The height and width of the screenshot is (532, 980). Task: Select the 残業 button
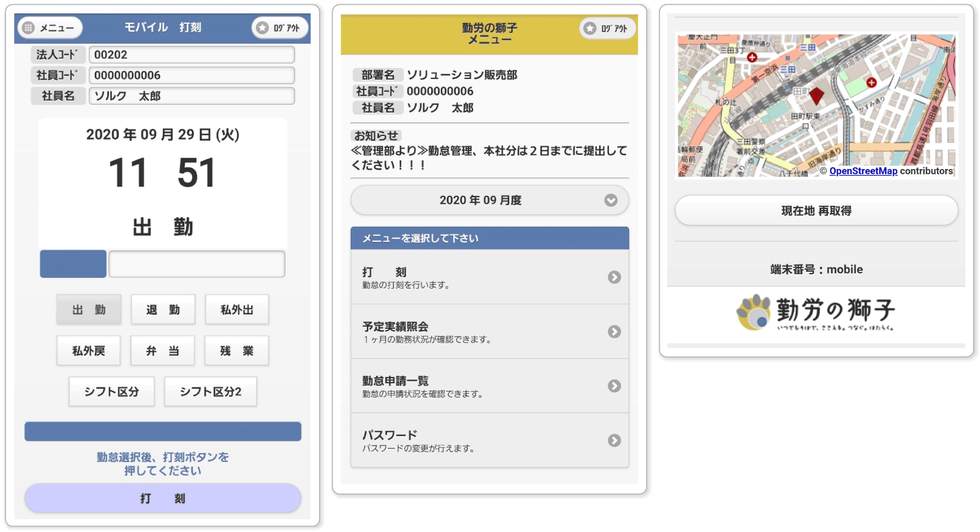point(237,351)
